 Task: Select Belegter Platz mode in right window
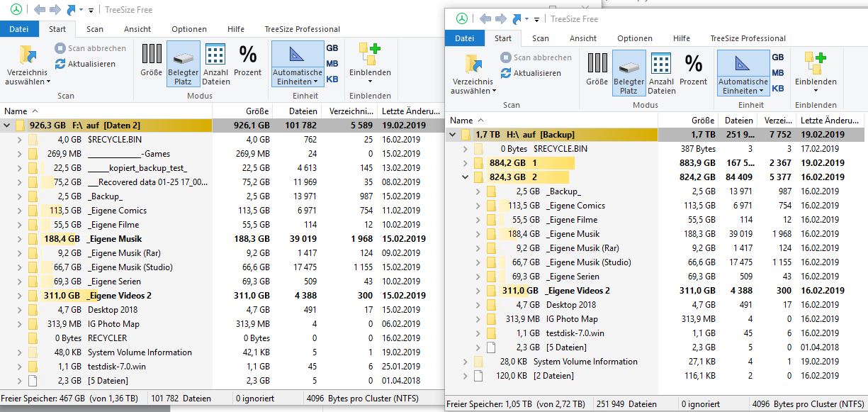[x=629, y=73]
